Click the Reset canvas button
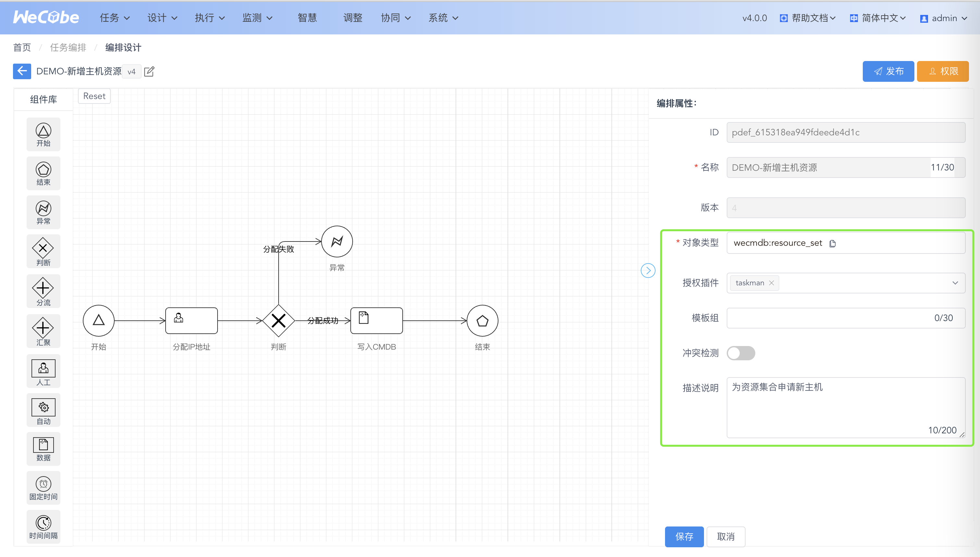The height and width of the screenshot is (557, 980). tap(94, 96)
